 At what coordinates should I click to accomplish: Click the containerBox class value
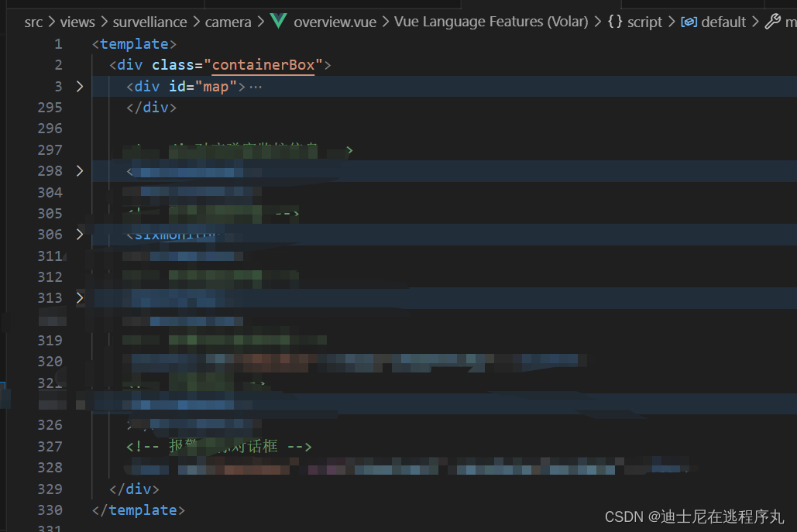click(263, 65)
